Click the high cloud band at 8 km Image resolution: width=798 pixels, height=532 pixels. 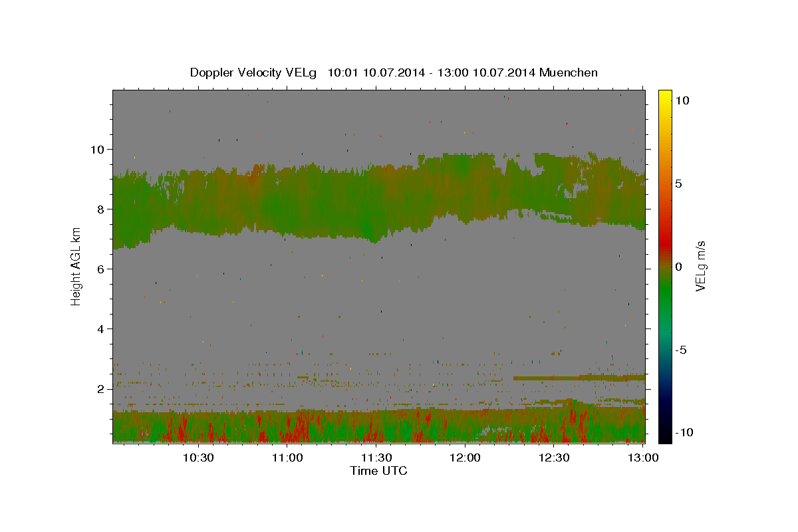tap(378, 203)
